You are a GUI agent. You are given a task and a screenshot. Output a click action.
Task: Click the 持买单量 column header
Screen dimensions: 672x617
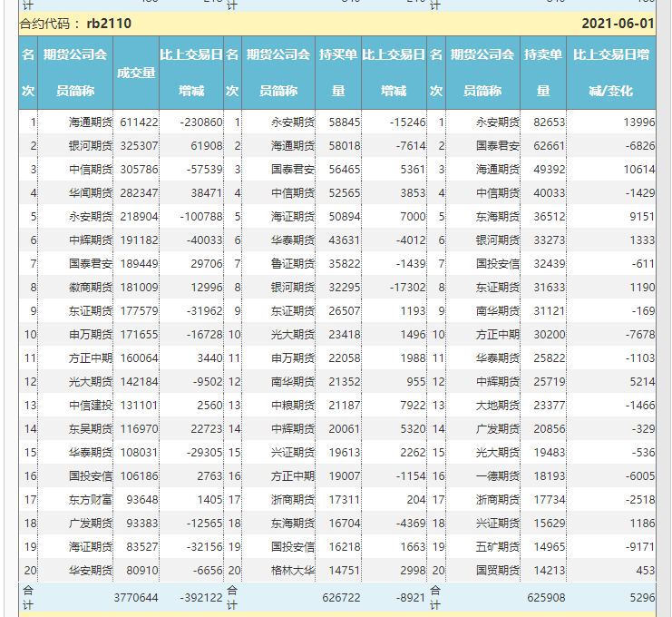(338, 73)
